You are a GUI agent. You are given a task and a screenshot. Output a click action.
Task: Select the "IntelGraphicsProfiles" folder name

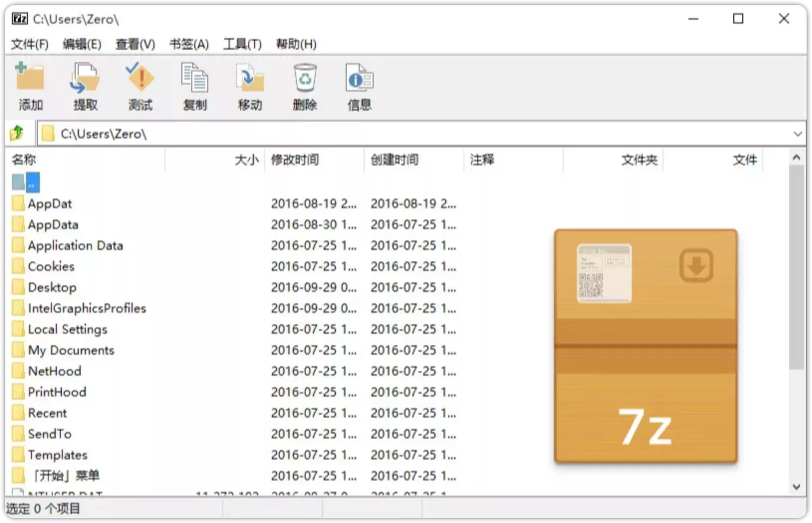coord(87,308)
